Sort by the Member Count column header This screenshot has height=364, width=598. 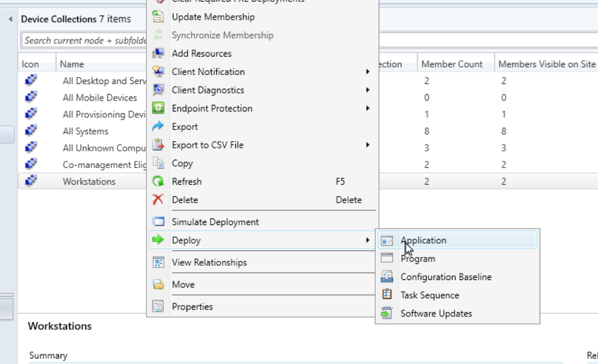click(451, 64)
